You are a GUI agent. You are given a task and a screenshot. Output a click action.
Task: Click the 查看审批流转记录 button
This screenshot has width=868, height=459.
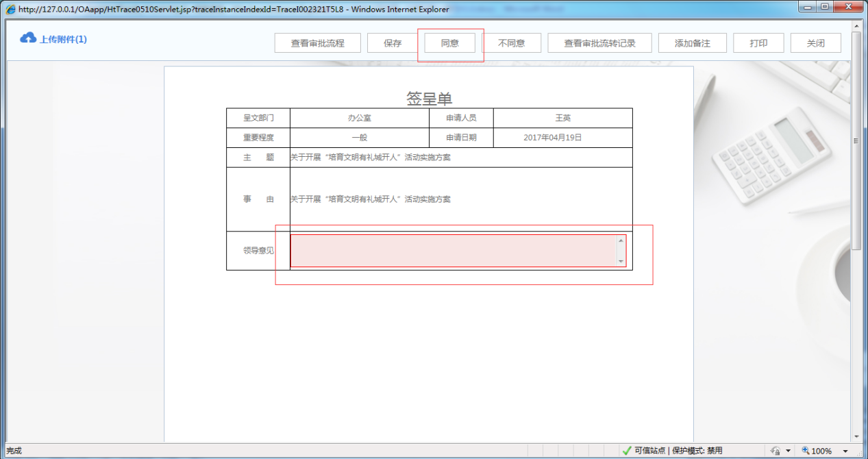599,42
